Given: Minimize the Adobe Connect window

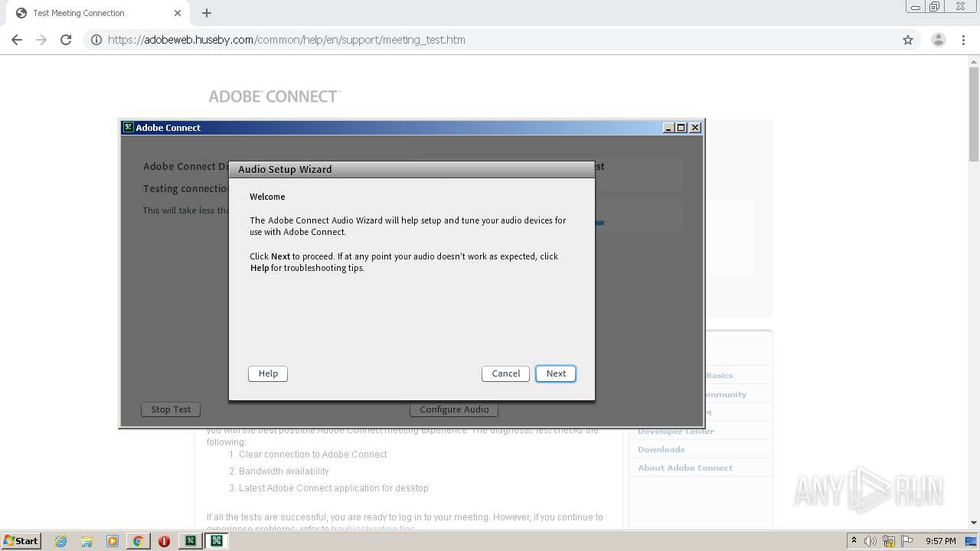Looking at the screenshot, I should (x=668, y=128).
